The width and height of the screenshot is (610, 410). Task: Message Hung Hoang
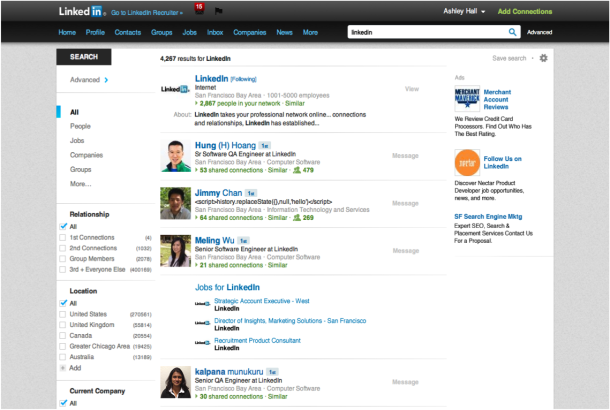point(405,156)
